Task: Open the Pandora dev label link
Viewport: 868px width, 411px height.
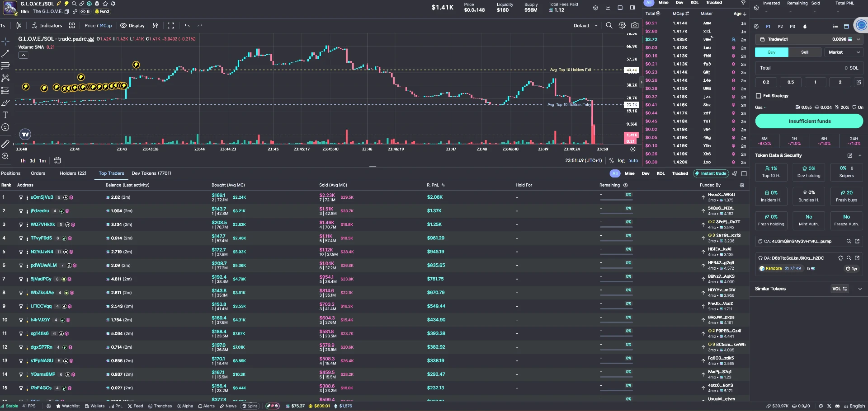Action: point(774,269)
